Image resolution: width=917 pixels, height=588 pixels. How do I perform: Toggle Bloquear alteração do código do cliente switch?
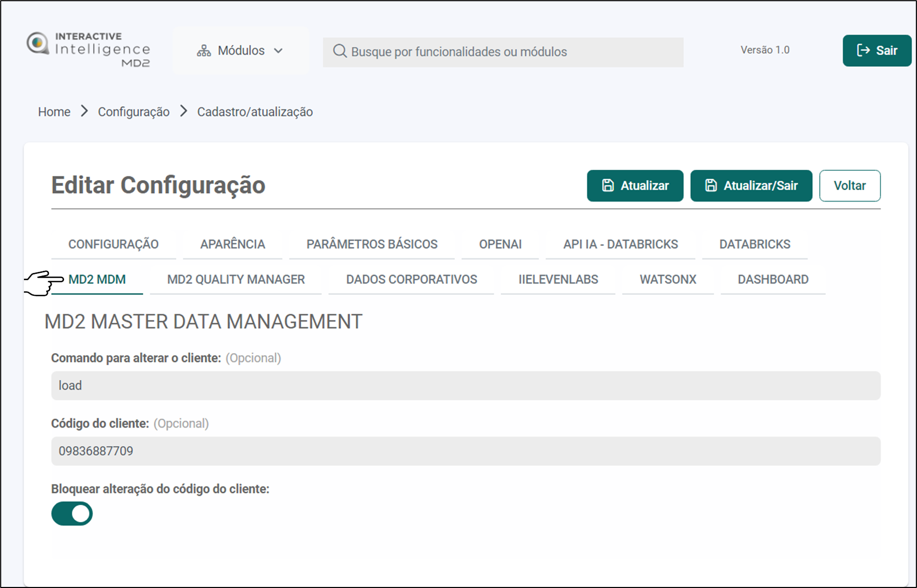click(x=72, y=514)
